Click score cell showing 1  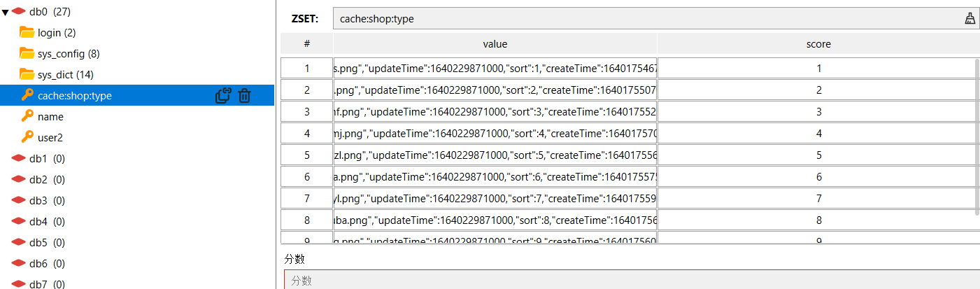[817, 69]
